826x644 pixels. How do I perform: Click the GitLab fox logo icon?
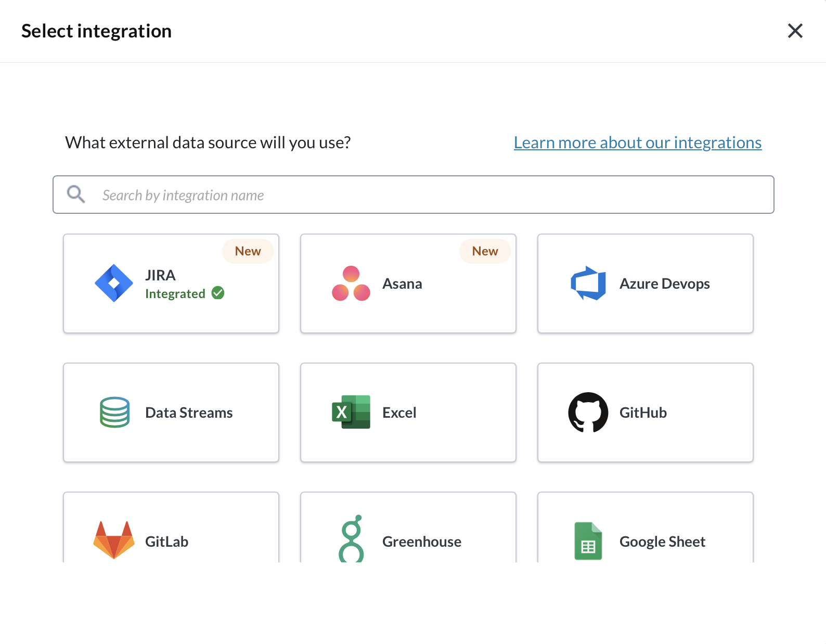(x=114, y=540)
